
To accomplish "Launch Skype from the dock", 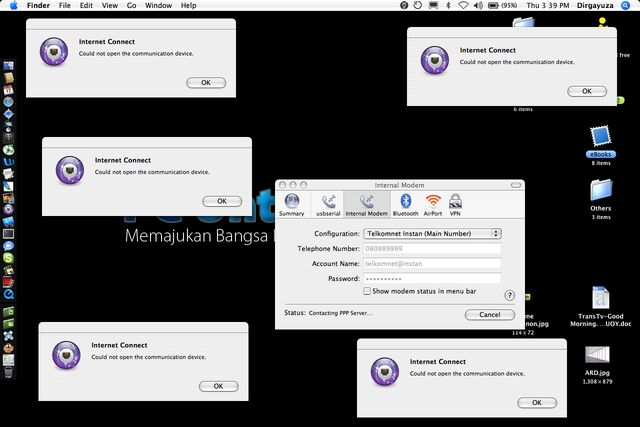I will [8, 258].
